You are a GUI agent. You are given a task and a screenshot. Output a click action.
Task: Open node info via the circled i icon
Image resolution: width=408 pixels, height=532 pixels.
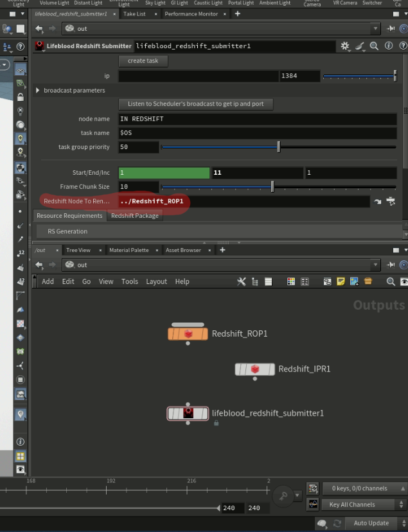(x=389, y=46)
